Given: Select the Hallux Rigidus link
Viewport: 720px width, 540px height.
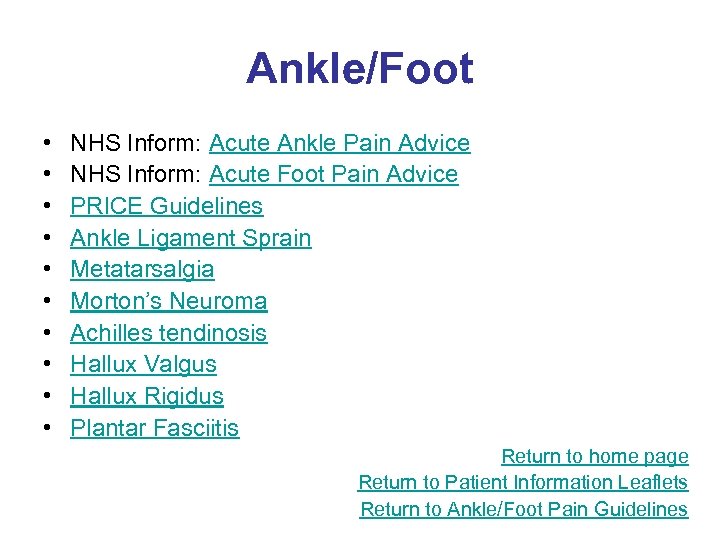Looking at the screenshot, I should point(146,396).
